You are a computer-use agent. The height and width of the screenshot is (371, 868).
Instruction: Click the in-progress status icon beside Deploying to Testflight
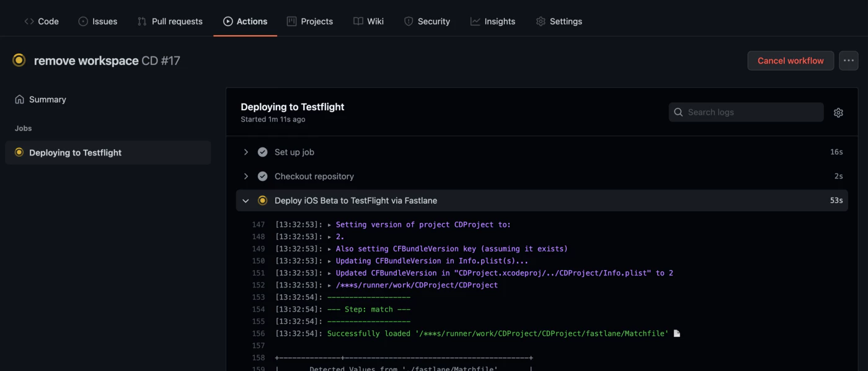point(18,152)
